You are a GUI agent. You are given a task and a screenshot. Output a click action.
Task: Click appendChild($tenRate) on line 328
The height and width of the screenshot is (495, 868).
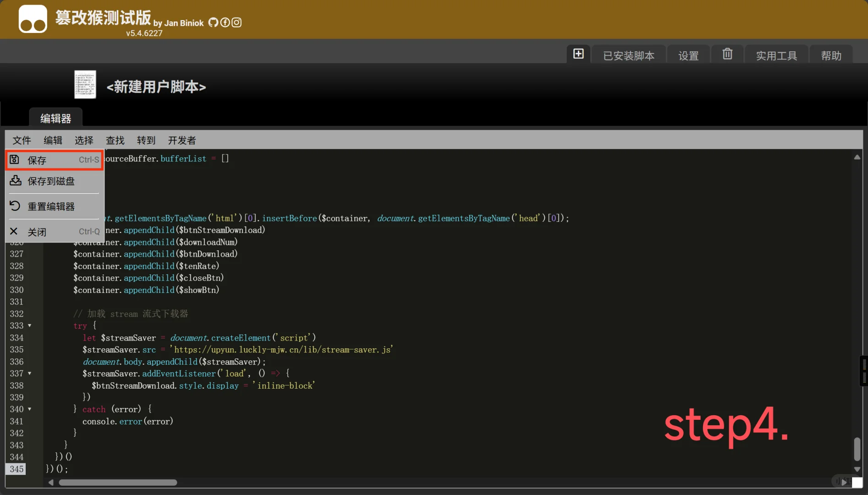(171, 266)
